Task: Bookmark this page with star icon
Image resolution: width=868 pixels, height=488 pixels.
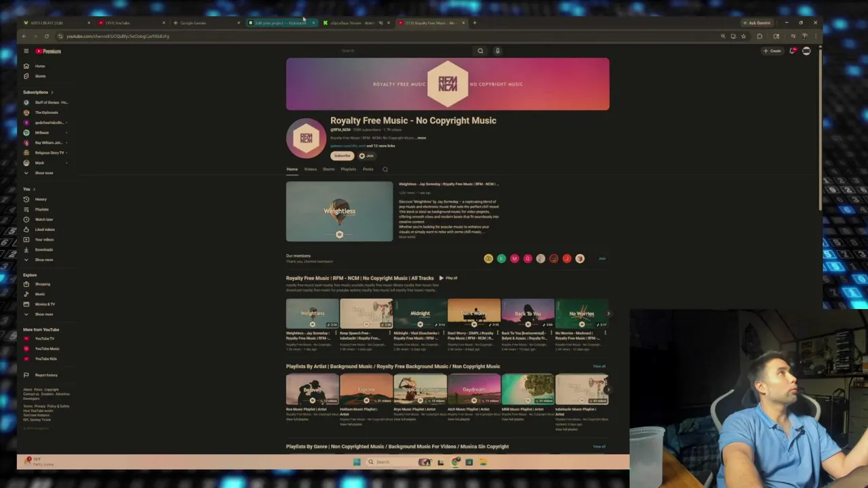Action: point(743,36)
